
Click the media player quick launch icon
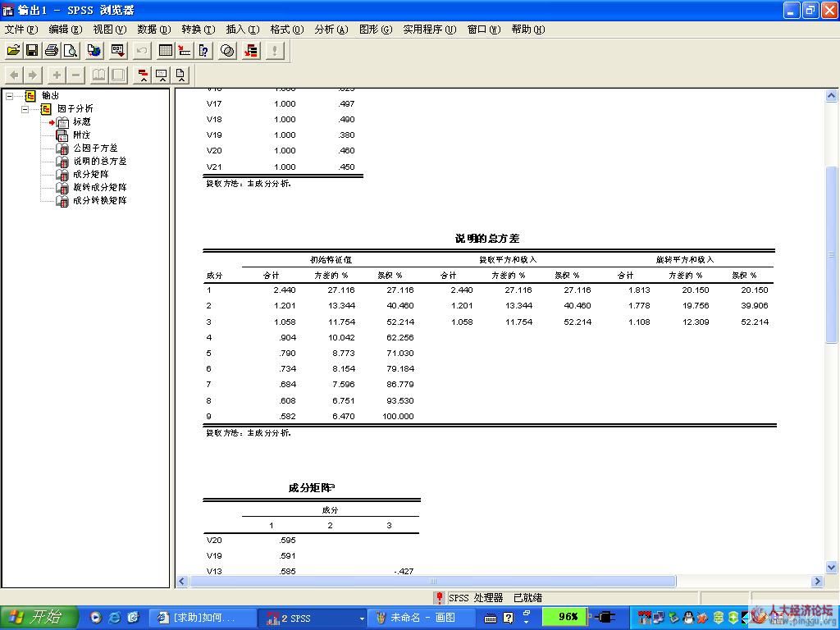(95, 618)
